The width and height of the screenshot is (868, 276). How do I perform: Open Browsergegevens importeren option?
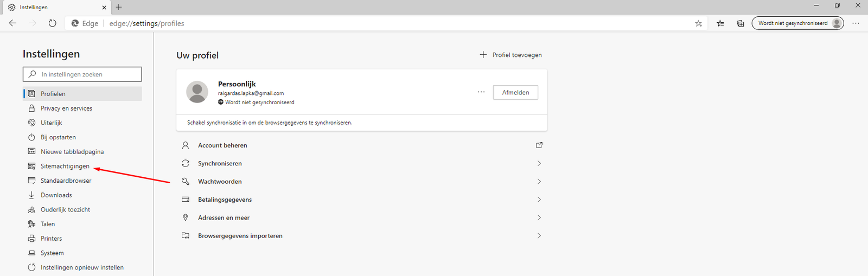240,236
